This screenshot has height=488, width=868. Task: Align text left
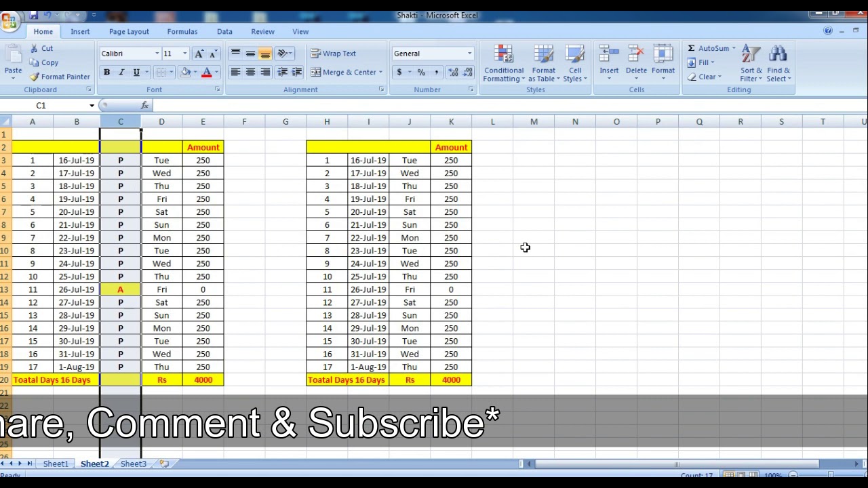(235, 73)
